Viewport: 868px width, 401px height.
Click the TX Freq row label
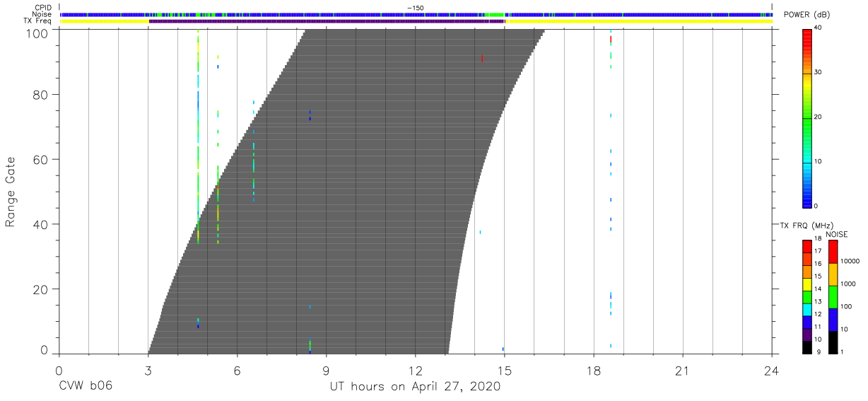pos(38,21)
